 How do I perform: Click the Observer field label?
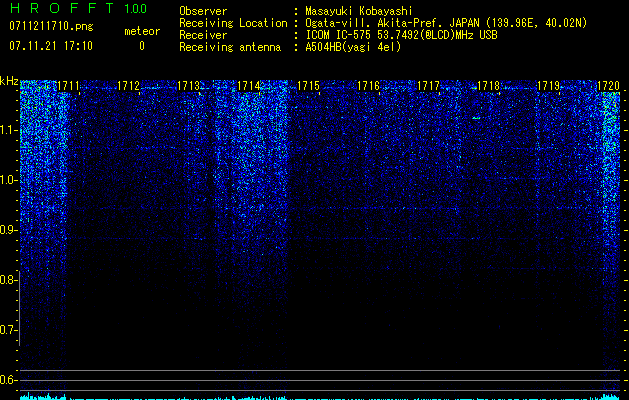[203, 11]
